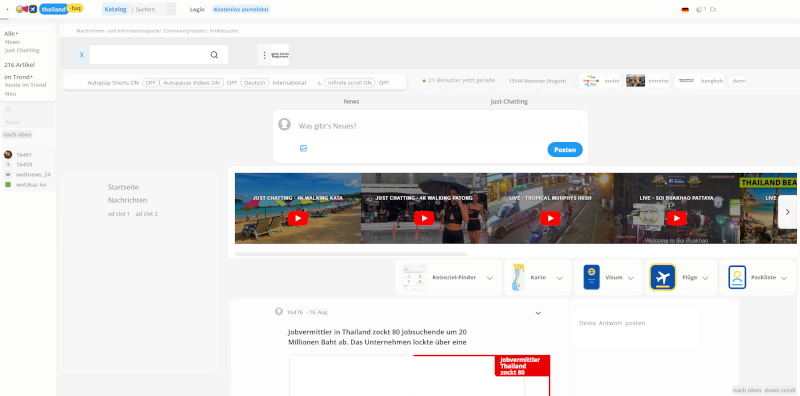800x396 pixels.
Task: Click the weltnews_24 mail icon
Action: (8, 175)
